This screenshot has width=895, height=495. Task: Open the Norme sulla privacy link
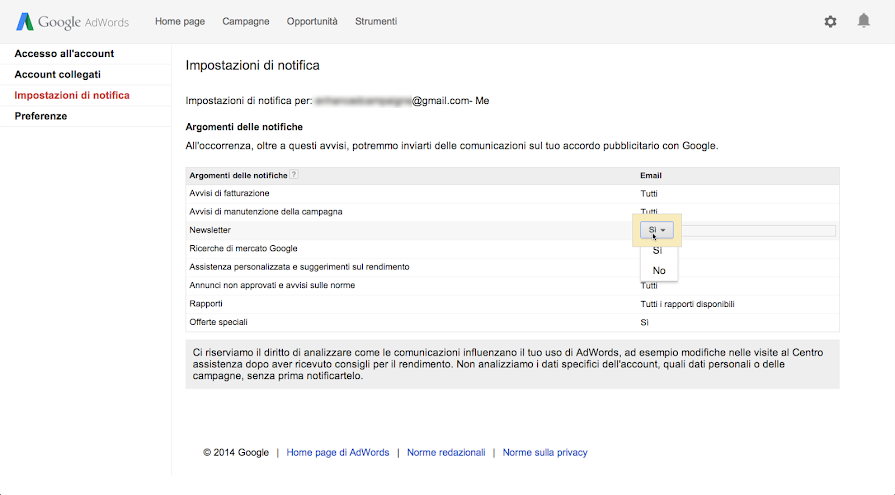click(x=545, y=453)
